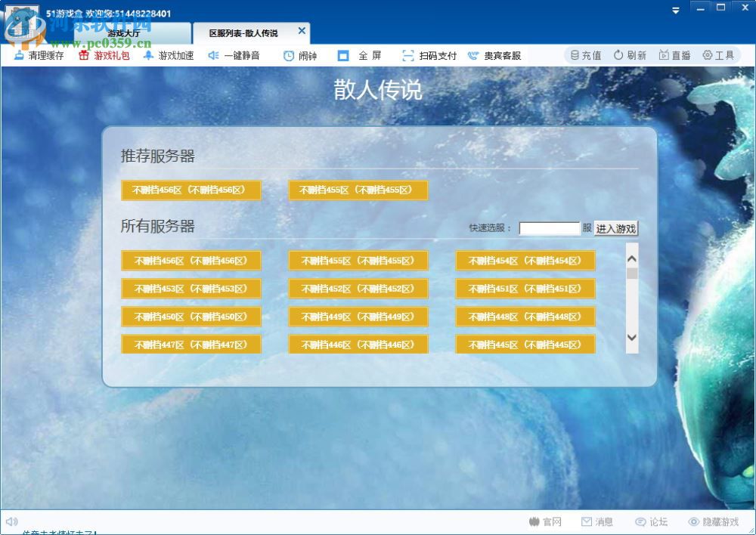756x535 pixels.
Task: Click the quick server selection input field
Action: coord(550,227)
